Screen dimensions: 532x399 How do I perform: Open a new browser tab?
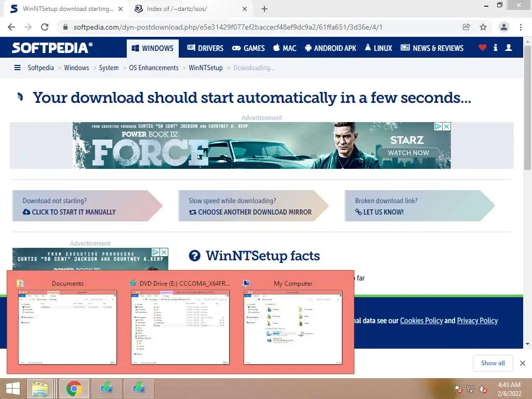264,9
